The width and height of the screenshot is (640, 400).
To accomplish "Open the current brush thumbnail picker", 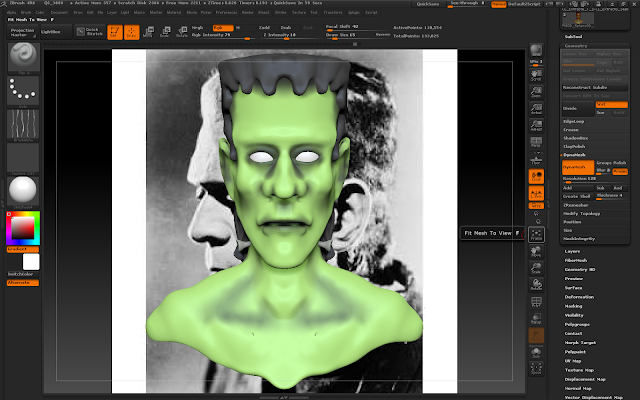I will (x=23, y=56).
